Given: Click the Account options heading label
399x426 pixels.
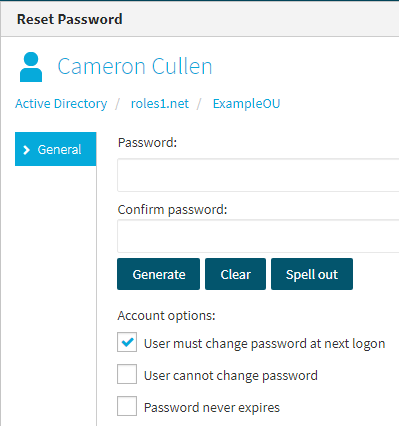Looking at the screenshot, I should click(166, 315).
